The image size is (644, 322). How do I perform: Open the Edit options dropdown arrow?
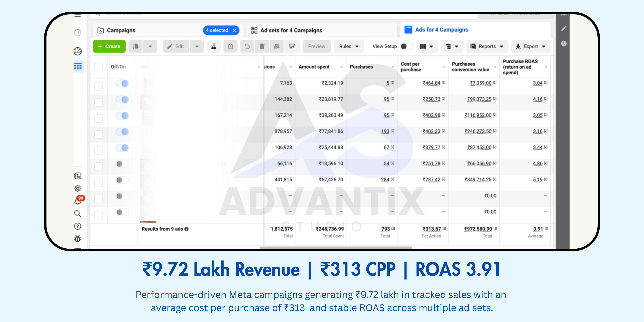(x=197, y=46)
